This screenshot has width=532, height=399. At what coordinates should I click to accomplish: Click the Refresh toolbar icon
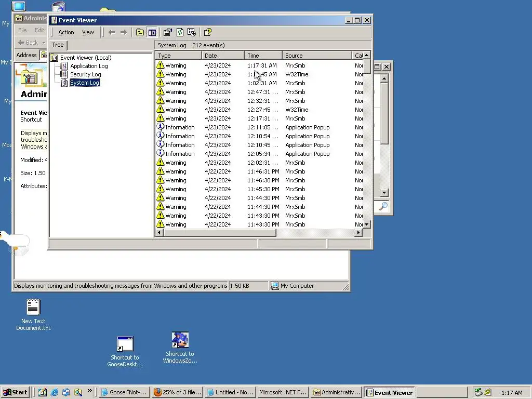[180, 32]
